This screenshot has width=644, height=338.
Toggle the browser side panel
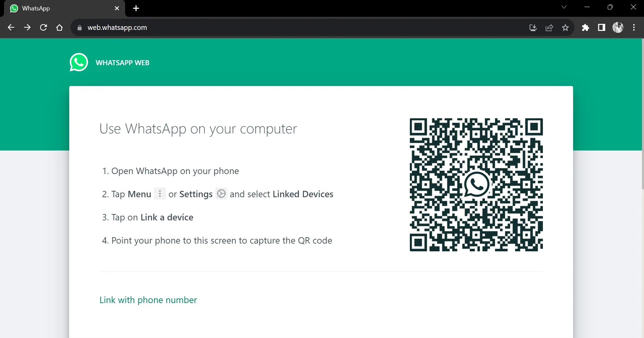(601, 28)
